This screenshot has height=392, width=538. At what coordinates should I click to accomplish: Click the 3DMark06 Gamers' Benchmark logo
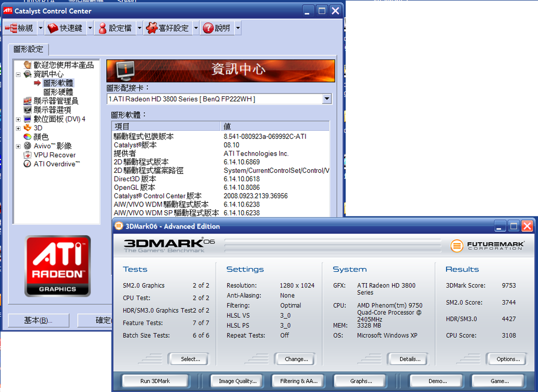tap(169, 245)
